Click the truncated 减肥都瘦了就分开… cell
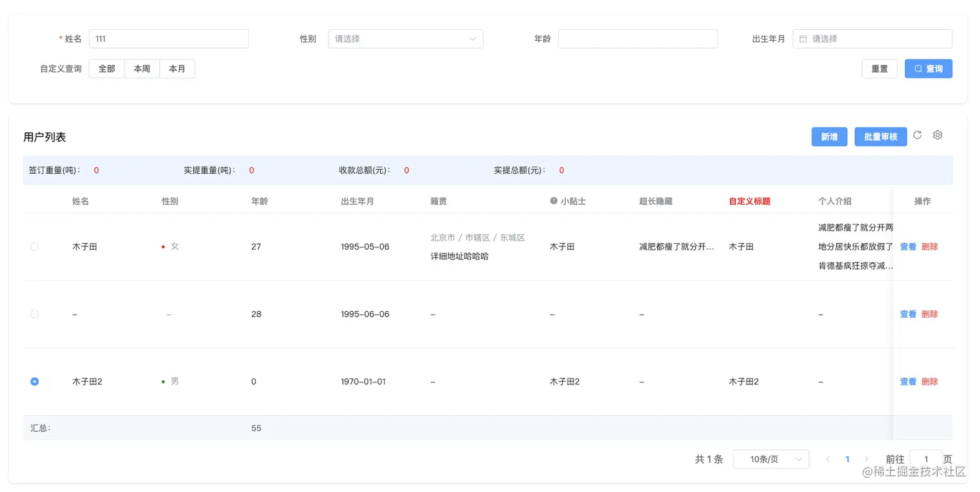Viewport: 980px width, 492px height. point(677,246)
